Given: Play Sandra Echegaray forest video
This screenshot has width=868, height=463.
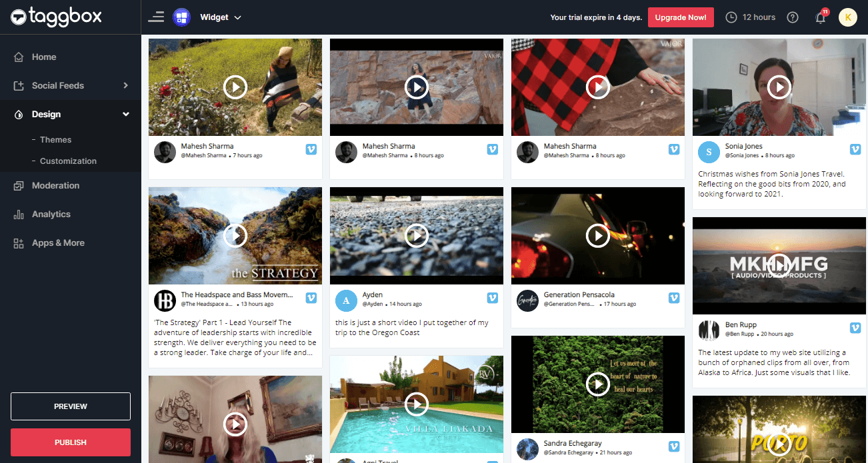Looking at the screenshot, I should 598,384.
